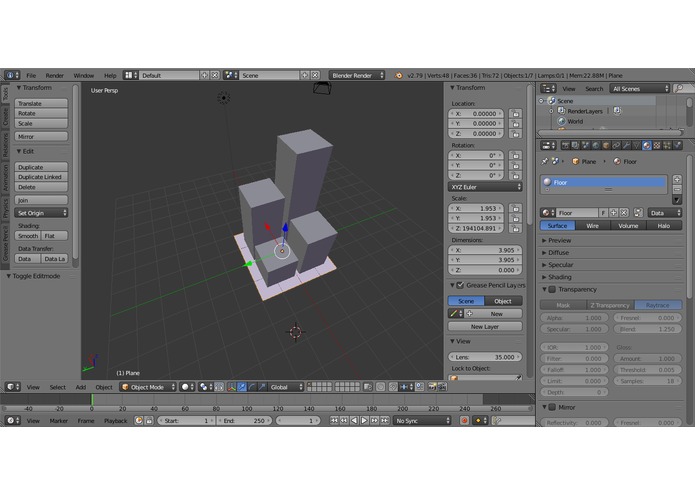Screen dimensions: 695x494
Task: Open the Physics properties tab
Action: coord(677,145)
